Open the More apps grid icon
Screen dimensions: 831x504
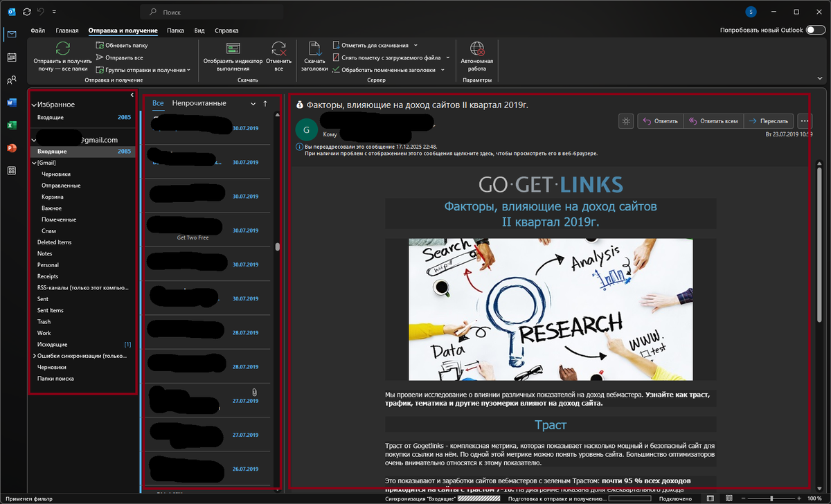pos(12,170)
